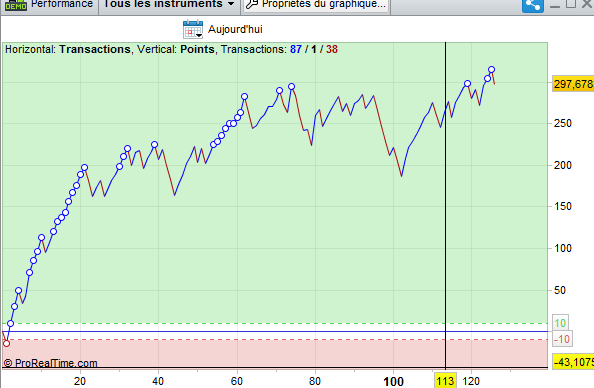Click the Aujourd'hui label
Screen dimensions: 594x388
pyautogui.click(x=235, y=29)
